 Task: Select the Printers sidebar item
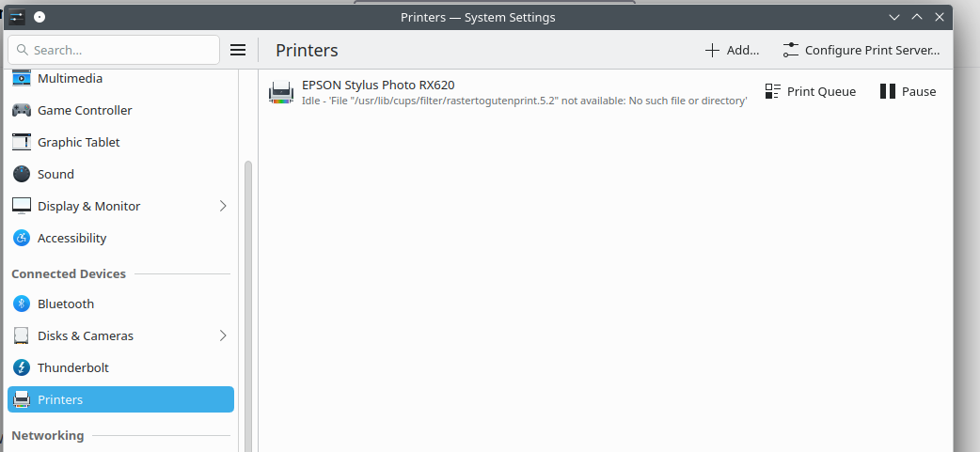point(120,399)
